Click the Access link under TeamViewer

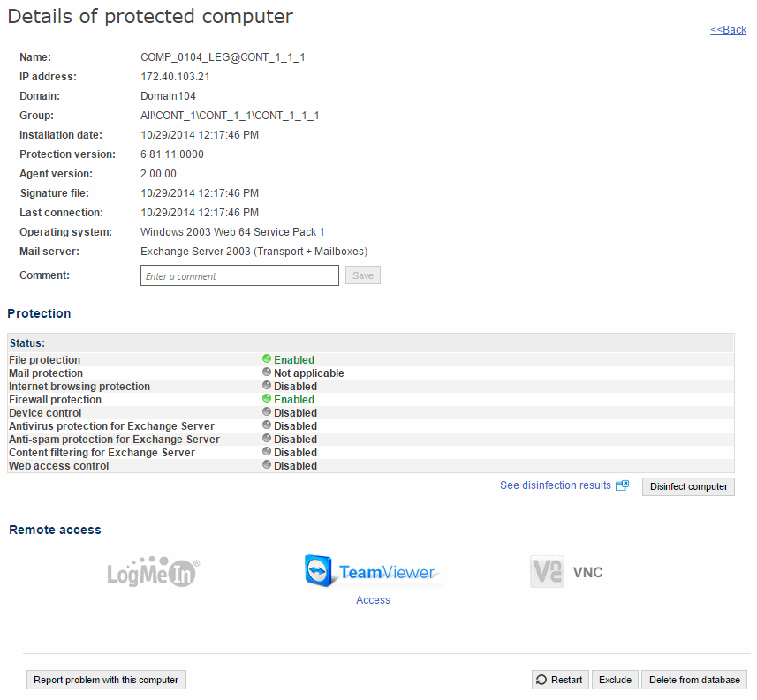373,600
